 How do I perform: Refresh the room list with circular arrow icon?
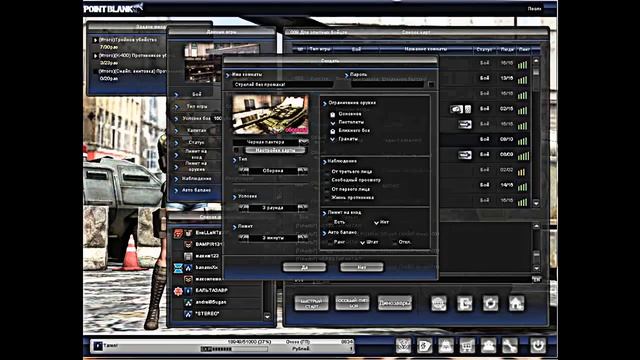491,303
